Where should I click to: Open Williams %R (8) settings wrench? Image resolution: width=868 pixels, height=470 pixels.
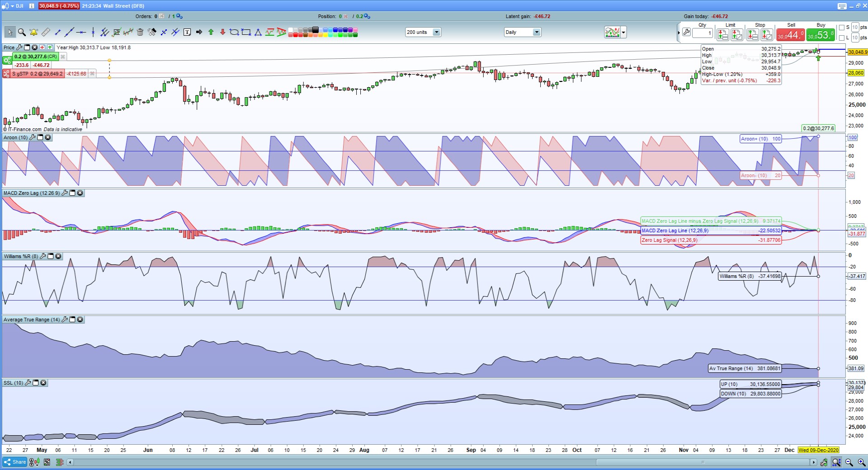43,256
